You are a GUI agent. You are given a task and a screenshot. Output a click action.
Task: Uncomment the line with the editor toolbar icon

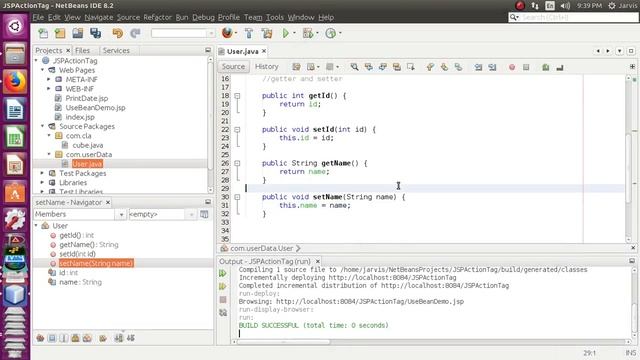point(560,67)
